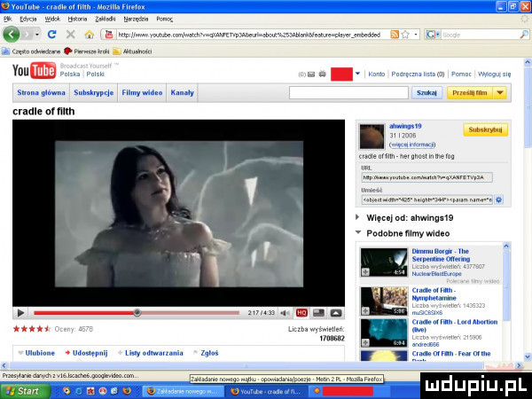Open Zakładki menu
This screenshot has width=532, height=399.
click(106, 20)
